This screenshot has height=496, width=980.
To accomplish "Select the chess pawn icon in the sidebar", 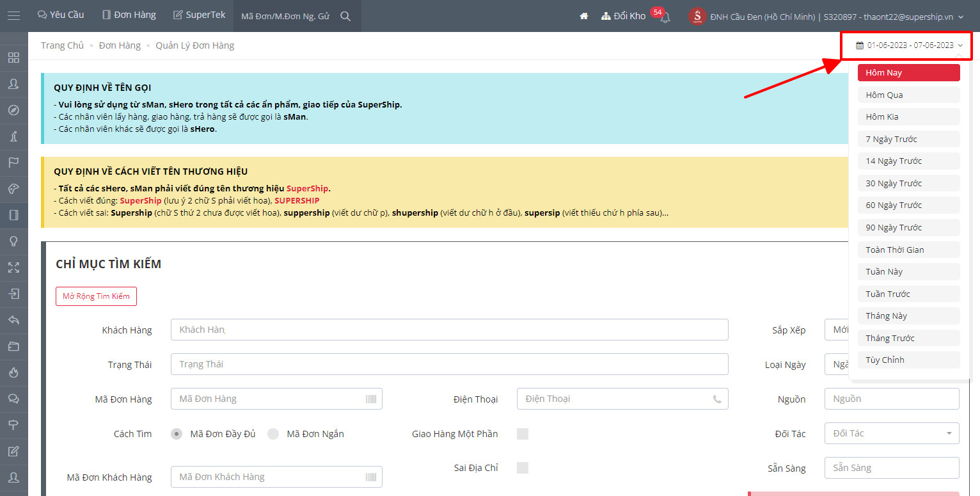I will (13, 136).
